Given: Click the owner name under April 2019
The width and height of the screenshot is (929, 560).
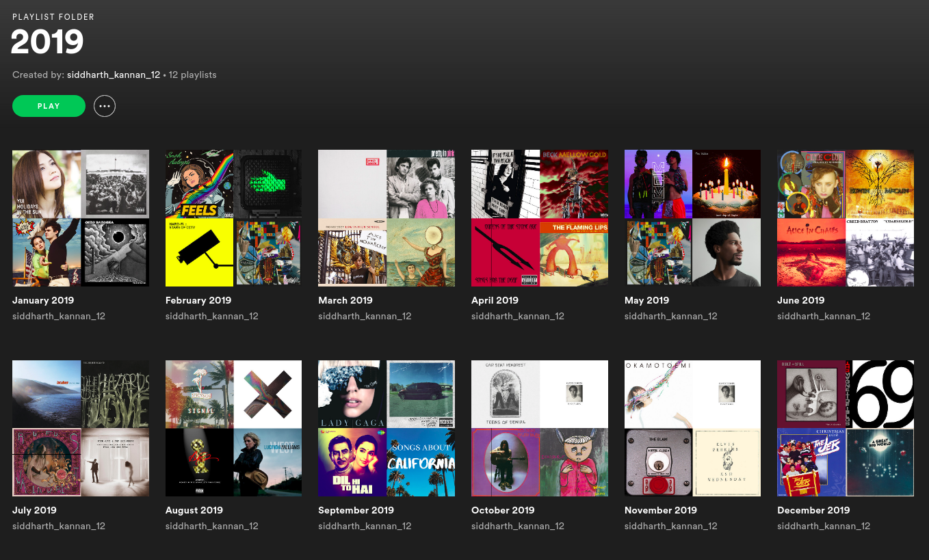Looking at the screenshot, I should click(x=518, y=316).
